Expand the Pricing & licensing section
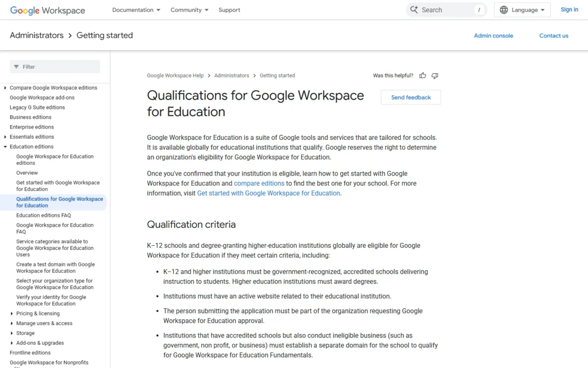 (x=12, y=314)
